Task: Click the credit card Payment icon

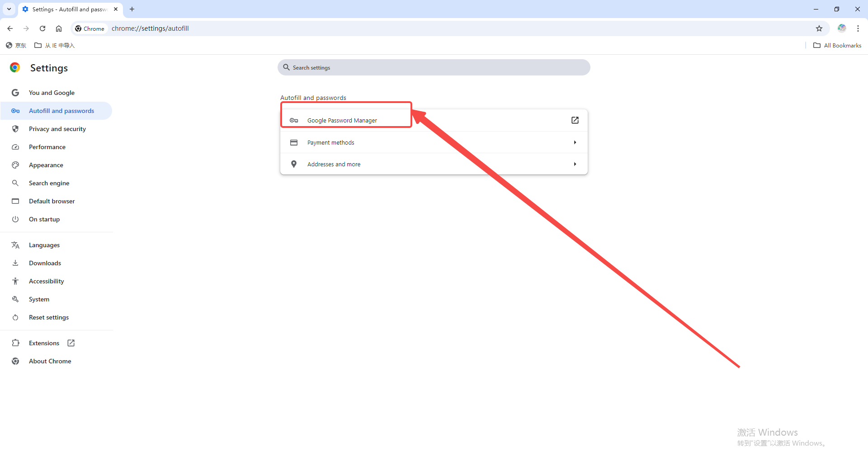Action: (294, 142)
